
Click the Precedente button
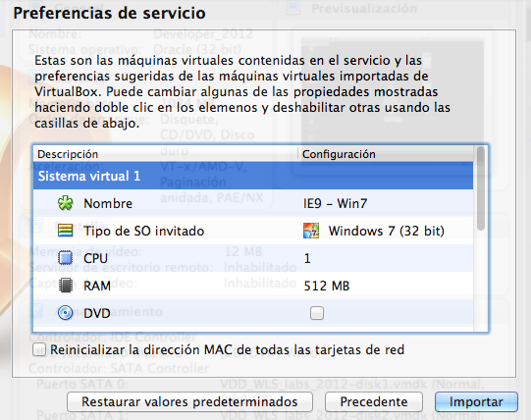(374, 401)
